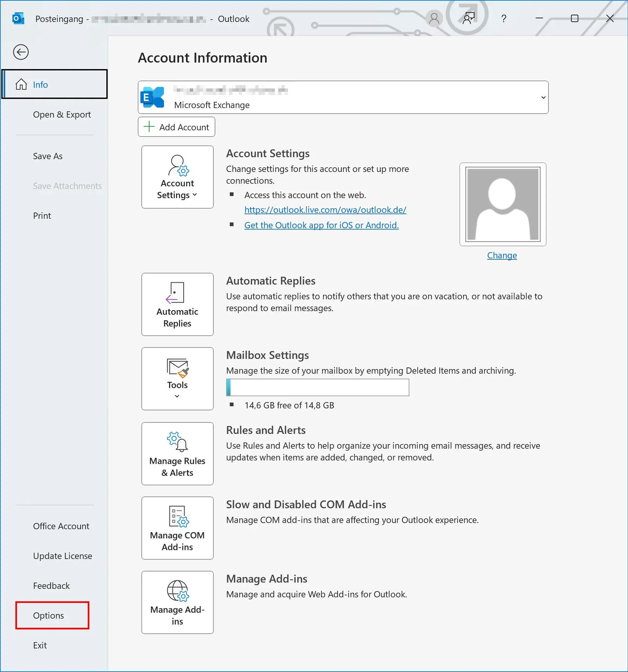Open Account Settings button
628x672 pixels.
pyautogui.click(x=177, y=177)
